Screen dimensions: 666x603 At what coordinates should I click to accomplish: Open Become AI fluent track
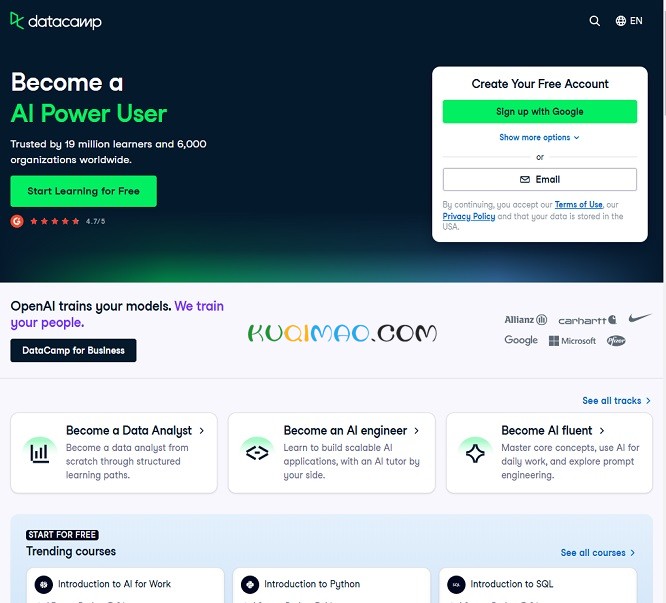pyautogui.click(x=549, y=453)
